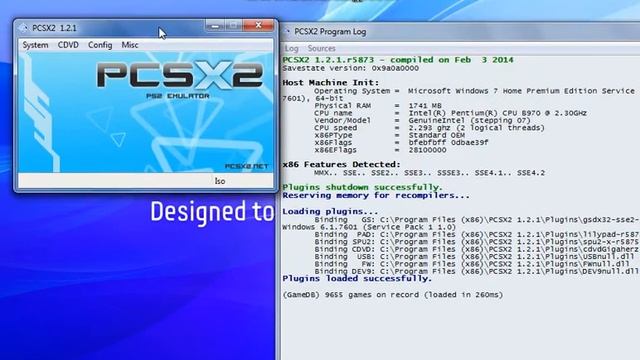Image resolution: width=640 pixels, height=360 pixels.
Task: Click the PCSX2 logo banner image
Action: click(x=146, y=112)
